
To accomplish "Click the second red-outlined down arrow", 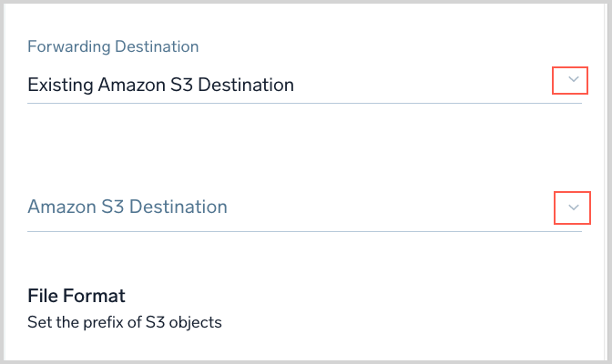I will click(573, 207).
